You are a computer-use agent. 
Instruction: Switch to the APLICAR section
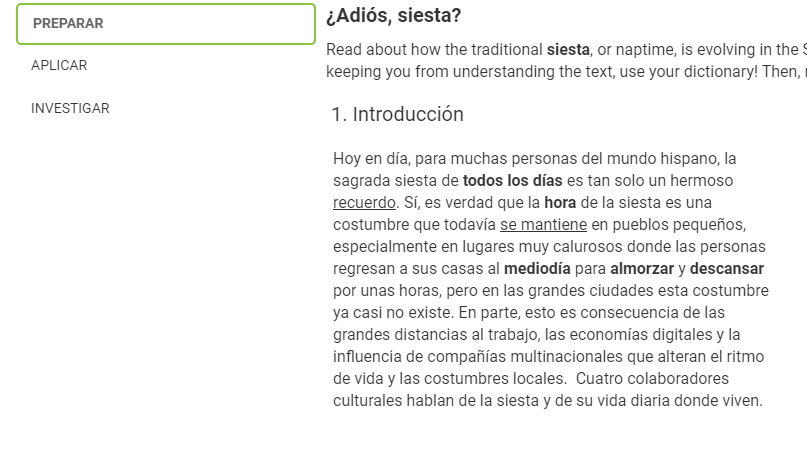click(59, 66)
